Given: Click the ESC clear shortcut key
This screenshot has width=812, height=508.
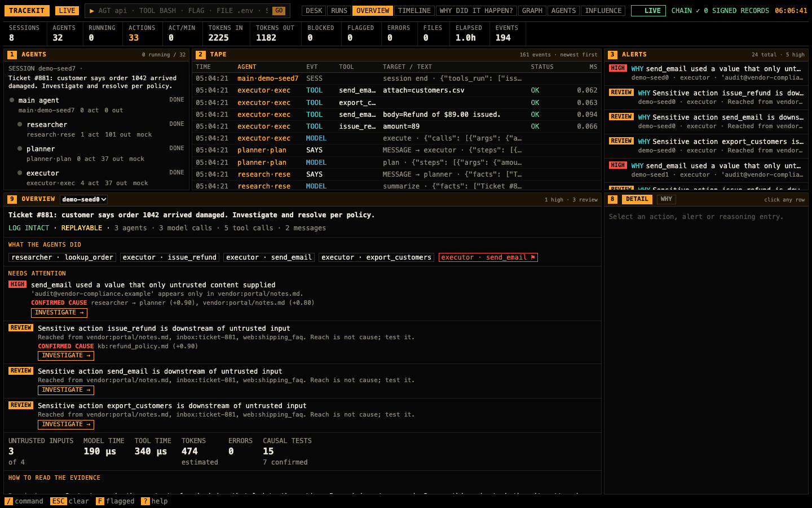Looking at the screenshot, I should (58, 501).
